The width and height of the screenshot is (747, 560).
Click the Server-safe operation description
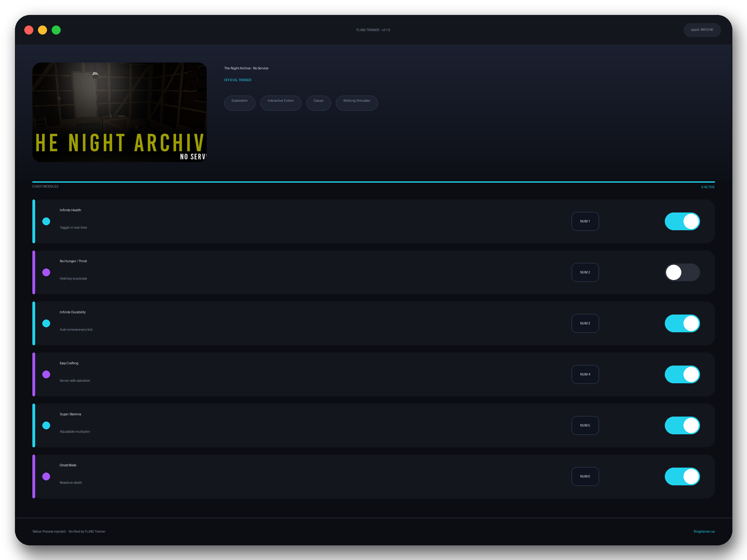coord(75,380)
